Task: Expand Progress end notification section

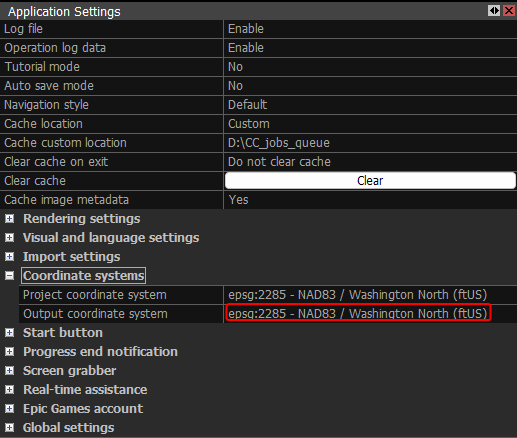Action: [x=9, y=352]
